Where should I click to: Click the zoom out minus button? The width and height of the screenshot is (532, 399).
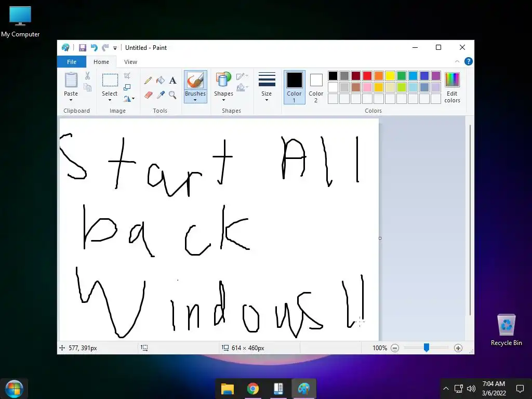(x=395, y=348)
